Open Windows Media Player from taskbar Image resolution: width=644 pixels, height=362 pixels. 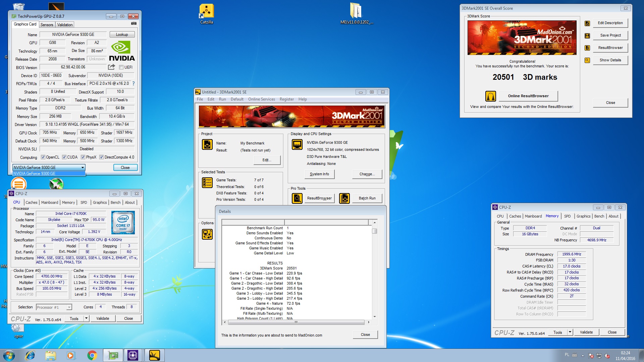(x=71, y=355)
